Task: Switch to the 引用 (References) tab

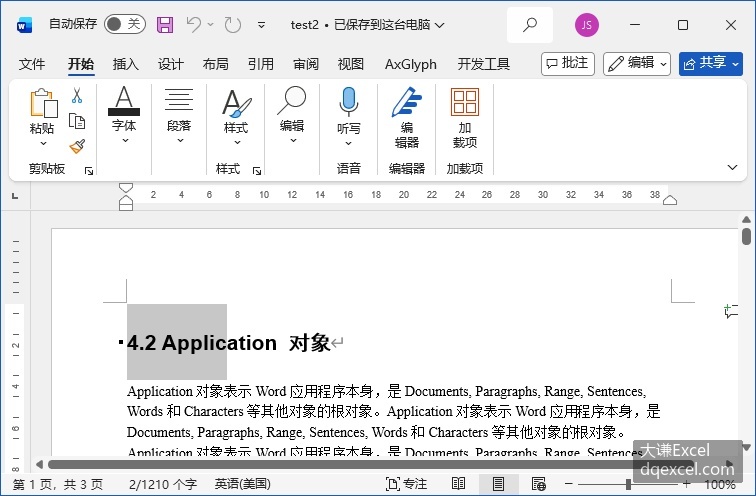Action: point(261,64)
